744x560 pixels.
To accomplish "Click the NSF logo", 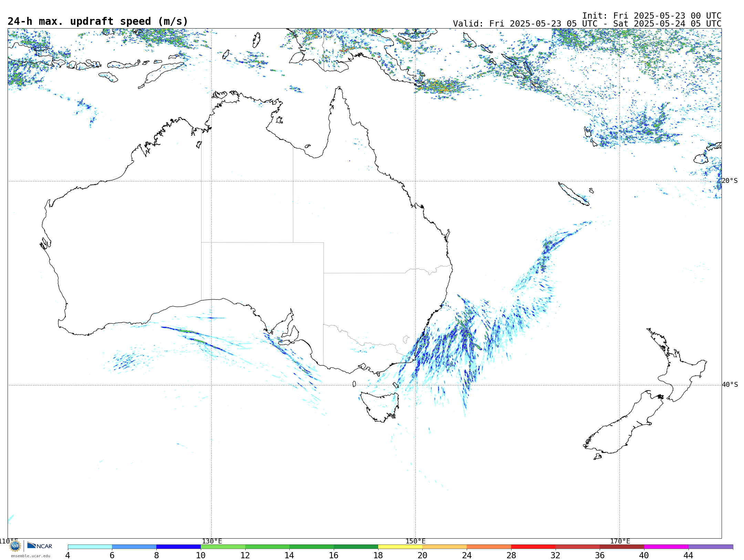I will [x=15, y=546].
